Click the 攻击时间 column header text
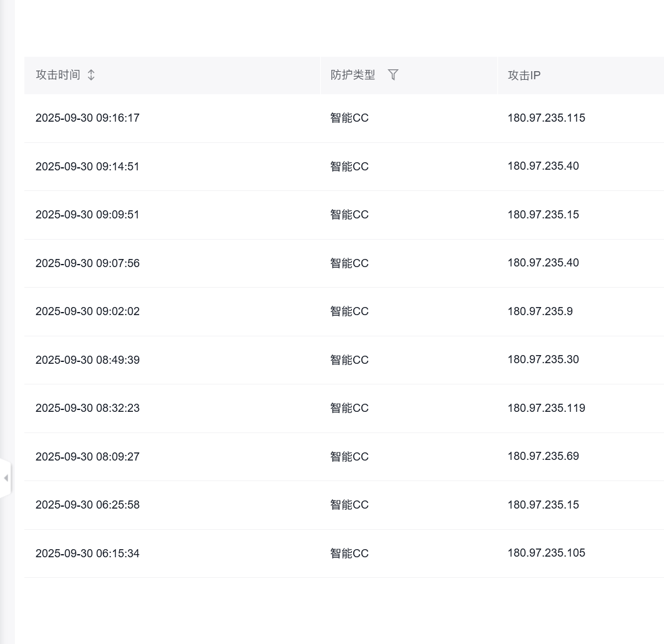 (x=58, y=75)
